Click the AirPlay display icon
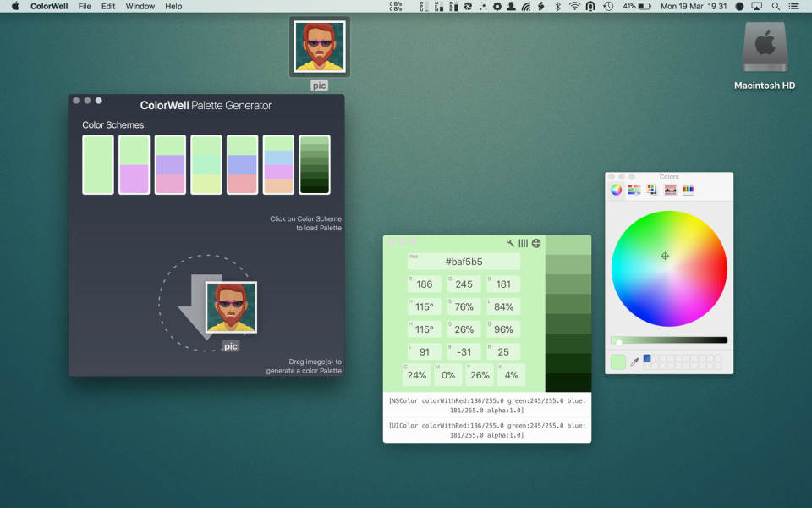The width and height of the screenshot is (812, 508). 756,6
